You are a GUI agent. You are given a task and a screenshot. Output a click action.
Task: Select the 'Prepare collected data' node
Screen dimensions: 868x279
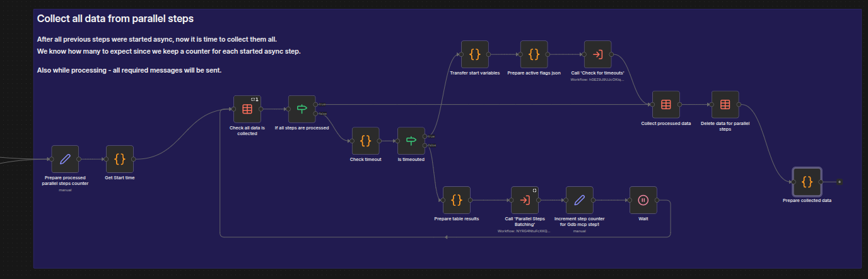(807, 182)
